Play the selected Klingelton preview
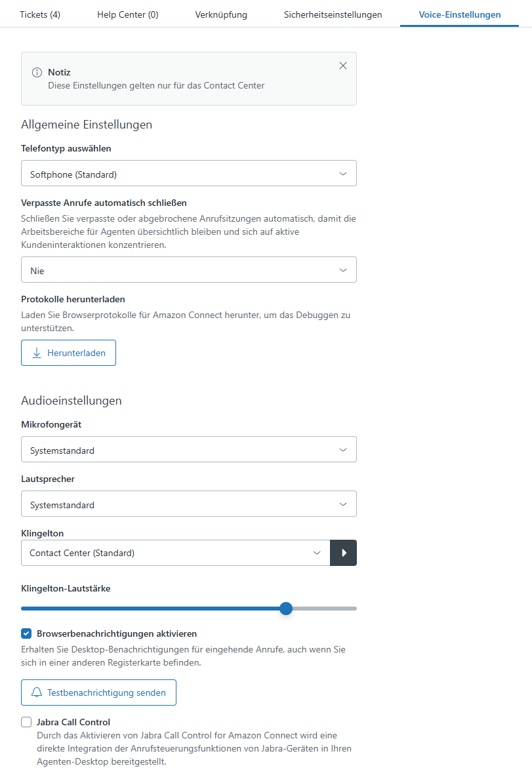The height and width of the screenshot is (783, 532). coord(344,553)
